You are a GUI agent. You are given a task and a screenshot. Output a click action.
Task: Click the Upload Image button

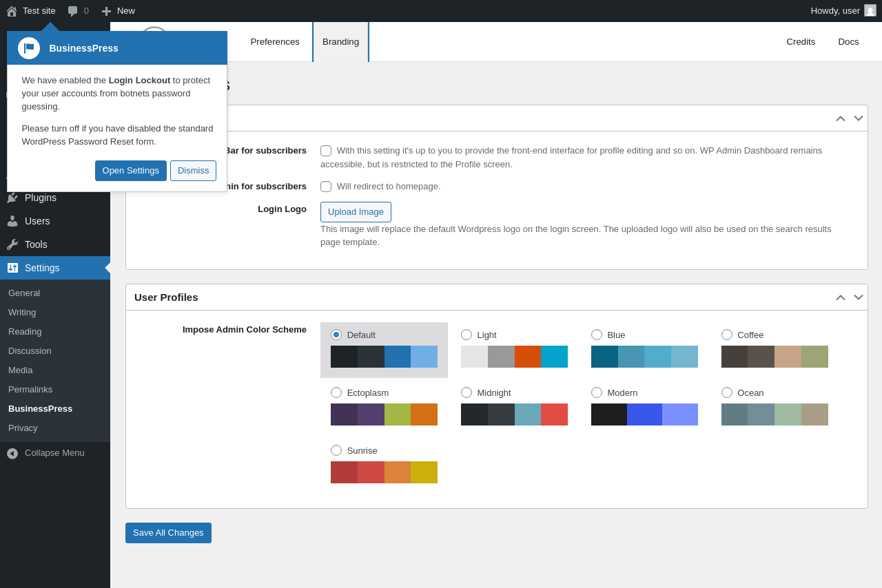click(x=356, y=212)
